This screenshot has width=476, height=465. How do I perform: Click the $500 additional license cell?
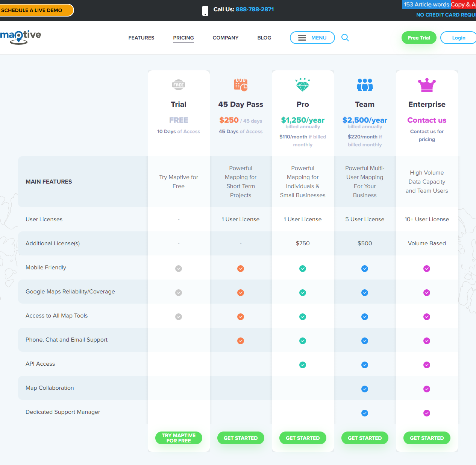(365, 243)
